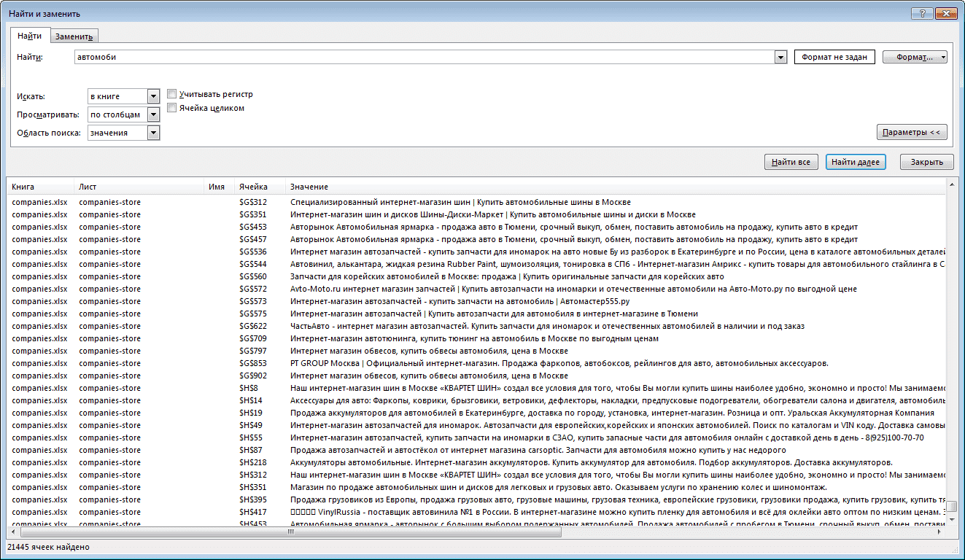Click the Найти все button

[x=791, y=162]
